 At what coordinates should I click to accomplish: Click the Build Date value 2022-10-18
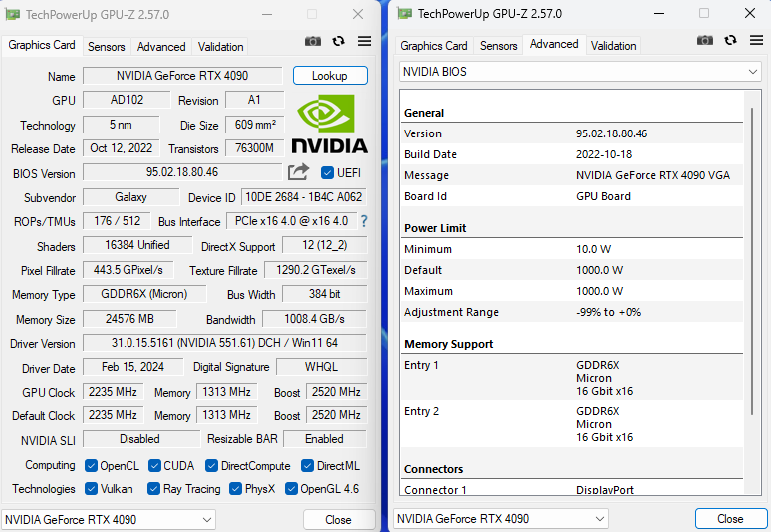click(604, 154)
